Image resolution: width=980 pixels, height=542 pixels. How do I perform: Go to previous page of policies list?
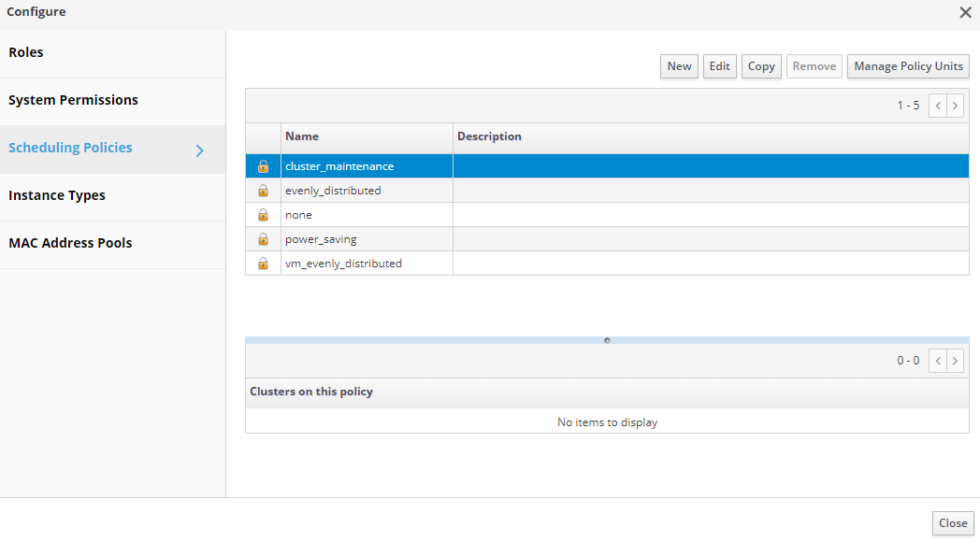tap(938, 106)
